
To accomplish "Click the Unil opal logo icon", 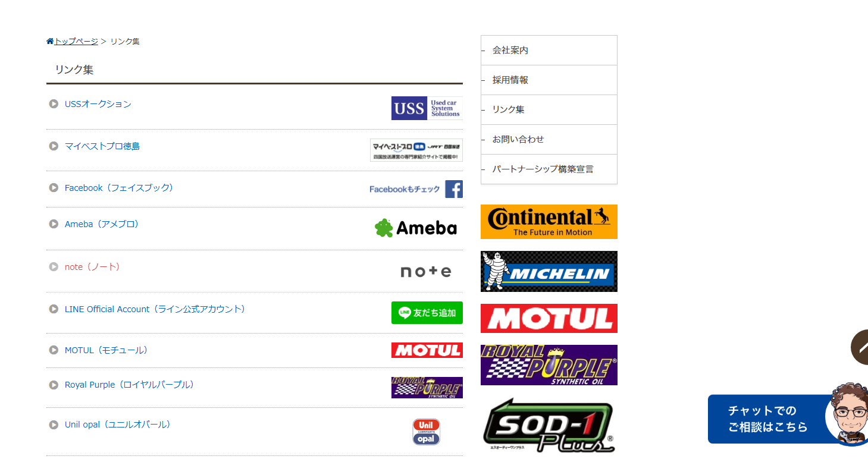I will point(426,432).
